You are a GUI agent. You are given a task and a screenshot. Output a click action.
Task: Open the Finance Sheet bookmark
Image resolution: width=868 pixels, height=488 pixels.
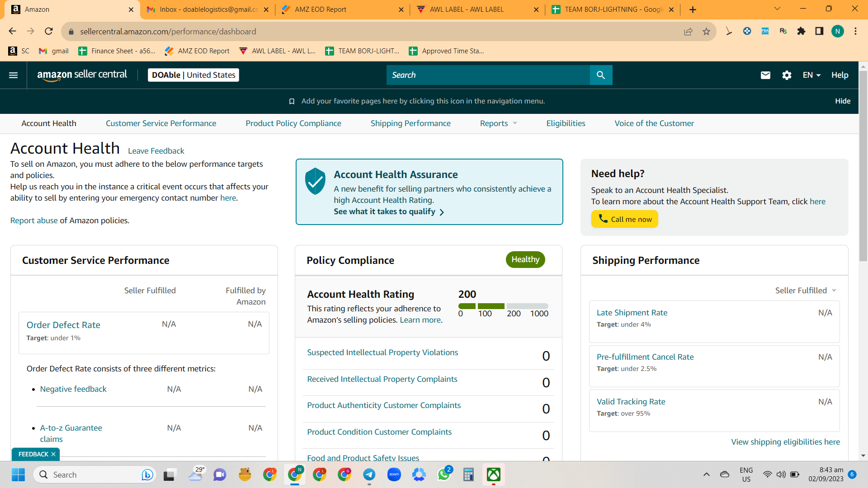pos(117,51)
